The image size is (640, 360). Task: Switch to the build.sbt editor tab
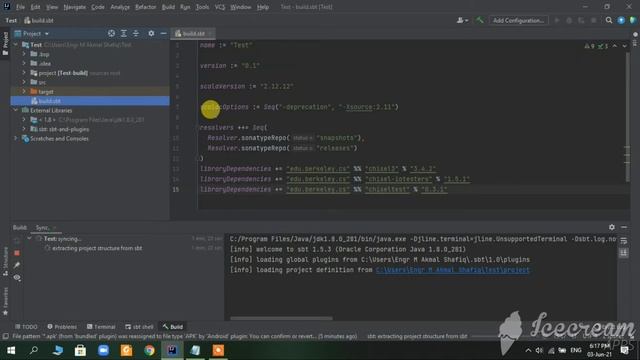tap(193, 33)
